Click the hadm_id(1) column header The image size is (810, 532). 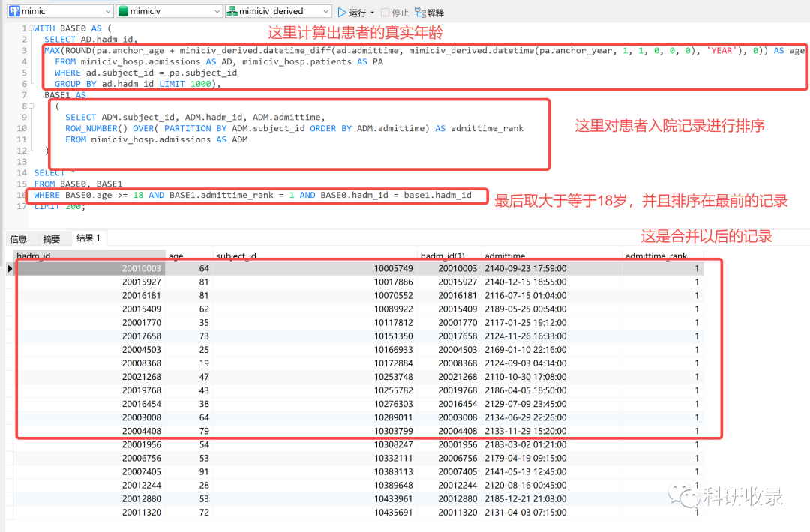coord(448,256)
